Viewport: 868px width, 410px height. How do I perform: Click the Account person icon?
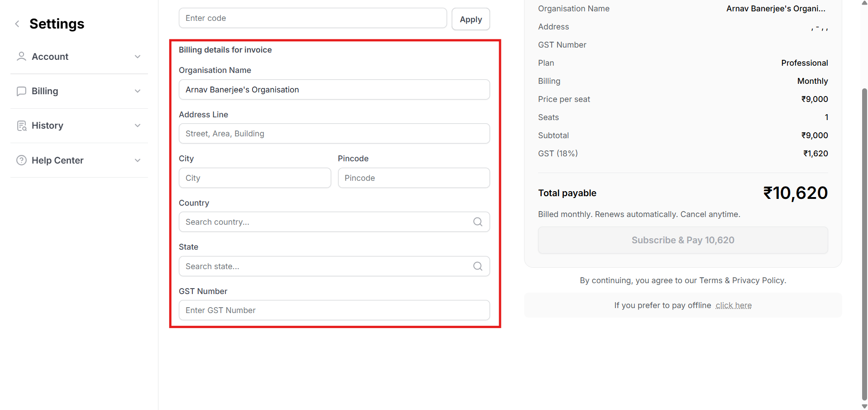coord(21,57)
